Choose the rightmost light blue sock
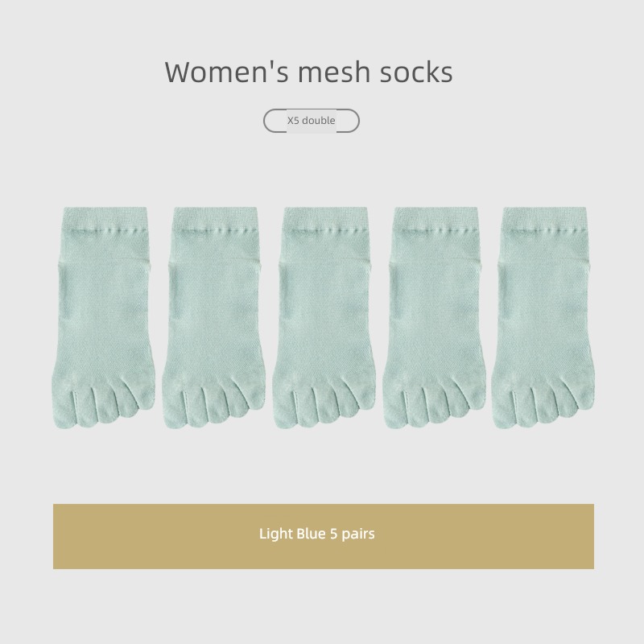The width and height of the screenshot is (644, 644). coord(543,317)
